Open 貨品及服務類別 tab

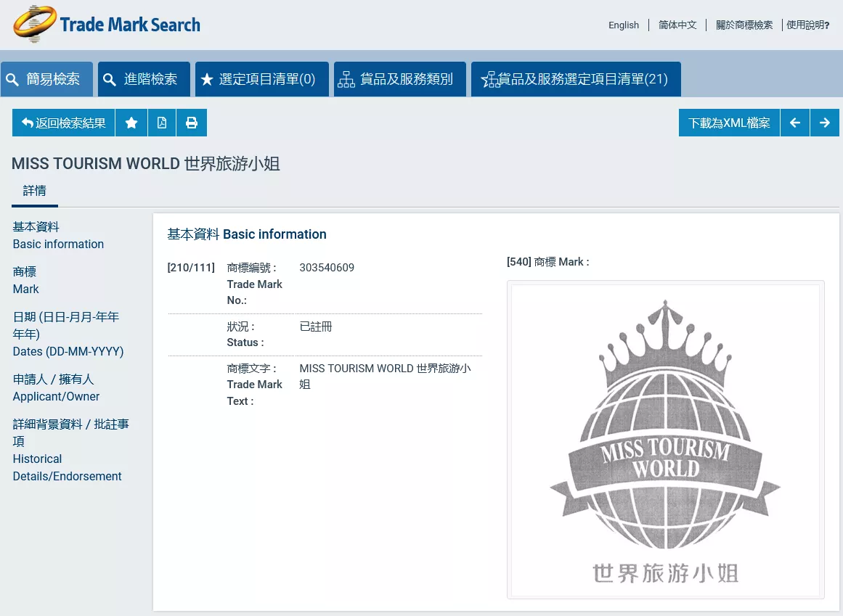[400, 80]
